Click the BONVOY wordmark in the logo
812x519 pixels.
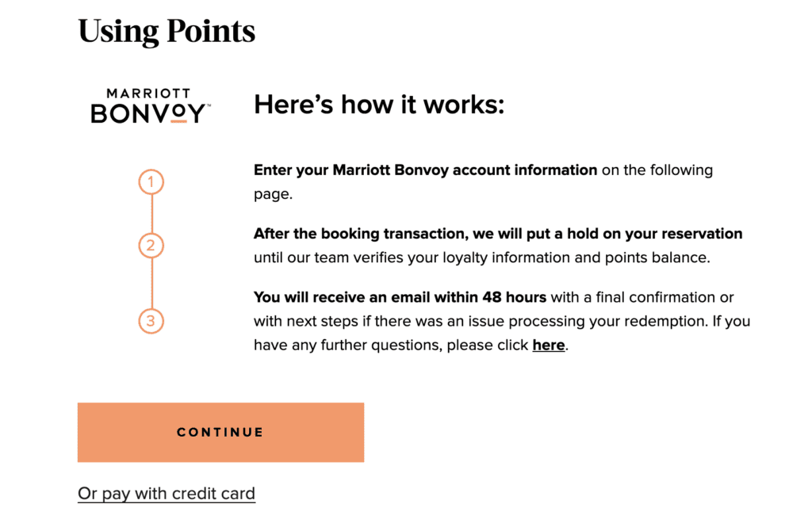(149, 114)
